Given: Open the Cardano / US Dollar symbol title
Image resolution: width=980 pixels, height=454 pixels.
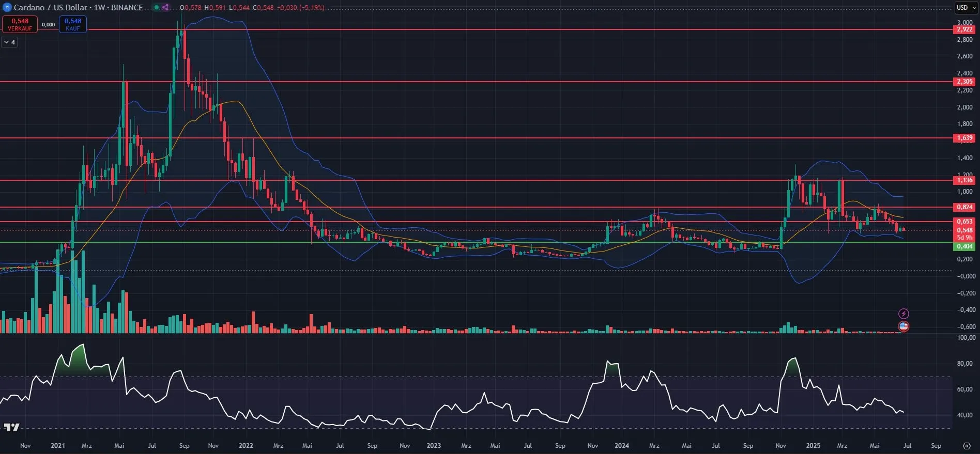Looking at the screenshot, I should [x=79, y=7].
